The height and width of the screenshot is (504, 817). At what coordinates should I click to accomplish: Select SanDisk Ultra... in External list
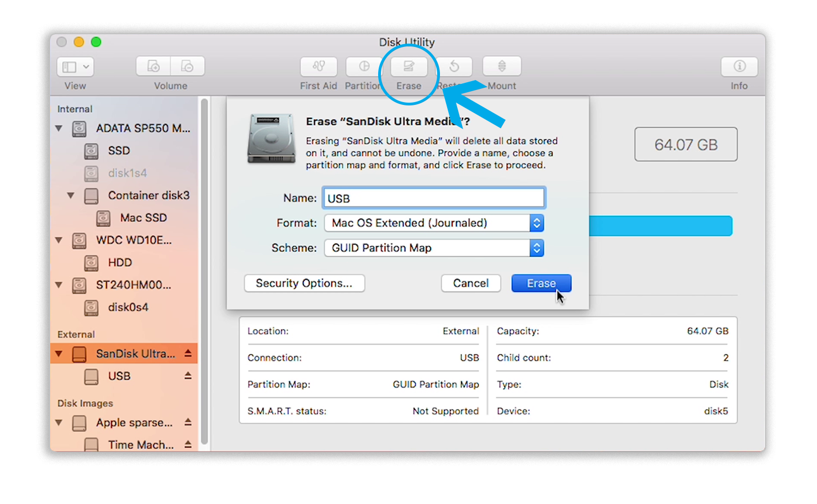pyautogui.click(x=124, y=353)
